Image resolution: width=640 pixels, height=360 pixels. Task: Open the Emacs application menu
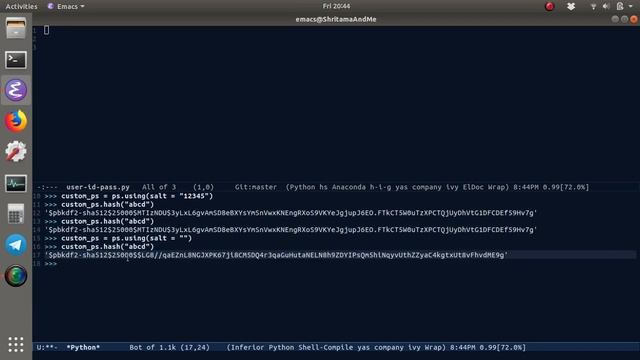[x=66, y=6]
